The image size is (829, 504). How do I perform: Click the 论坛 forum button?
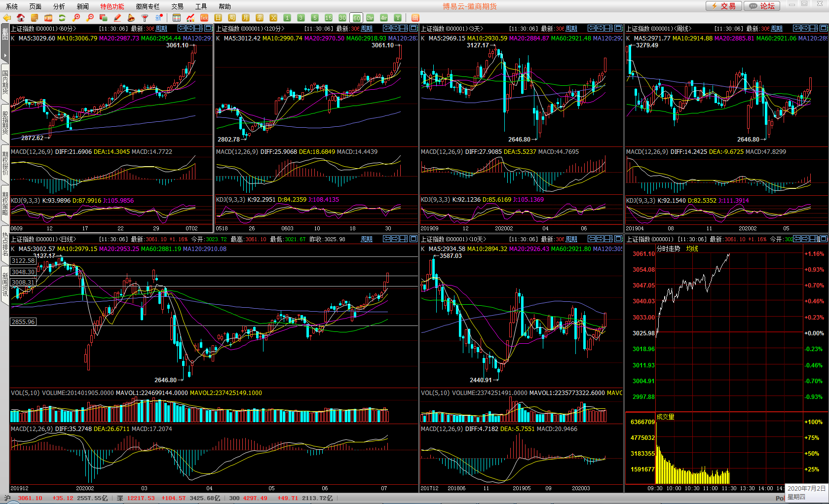[x=762, y=6]
